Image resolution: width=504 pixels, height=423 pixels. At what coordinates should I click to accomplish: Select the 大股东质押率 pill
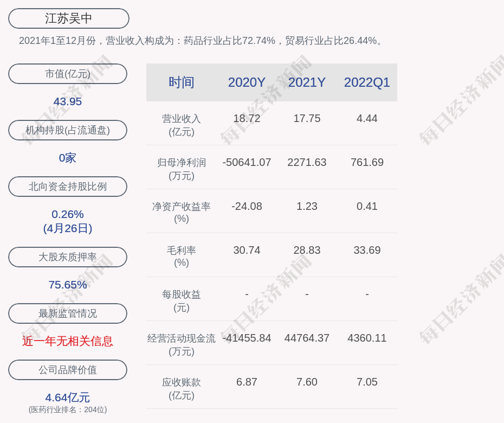68,257
